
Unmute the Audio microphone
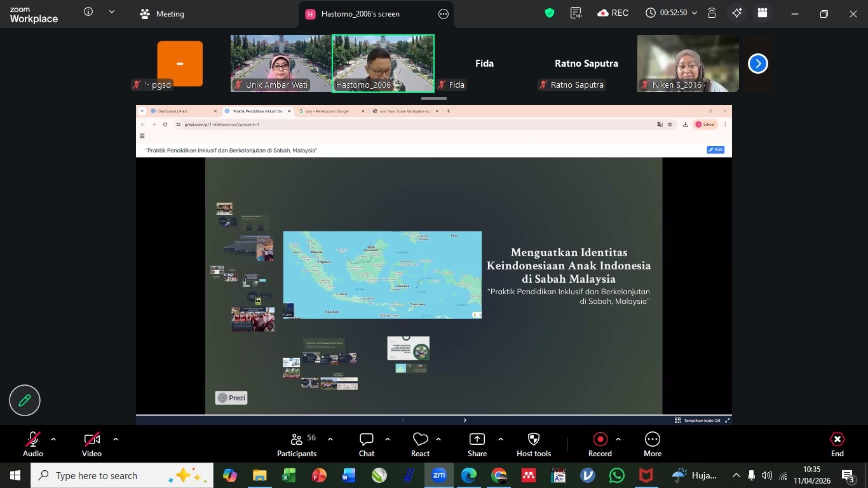pyautogui.click(x=33, y=444)
